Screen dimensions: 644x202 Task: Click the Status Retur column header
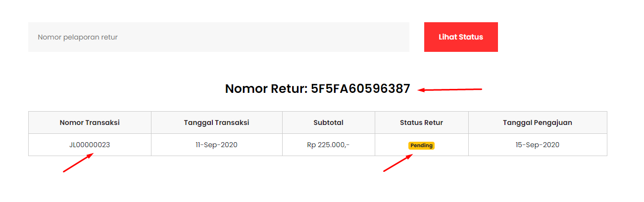tap(421, 122)
